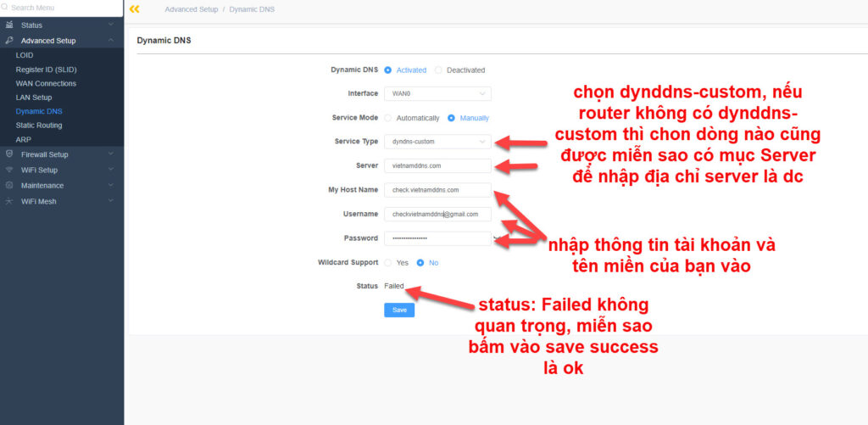Set Service Mode to Automatically
The height and width of the screenshot is (425, 868).
388,118
